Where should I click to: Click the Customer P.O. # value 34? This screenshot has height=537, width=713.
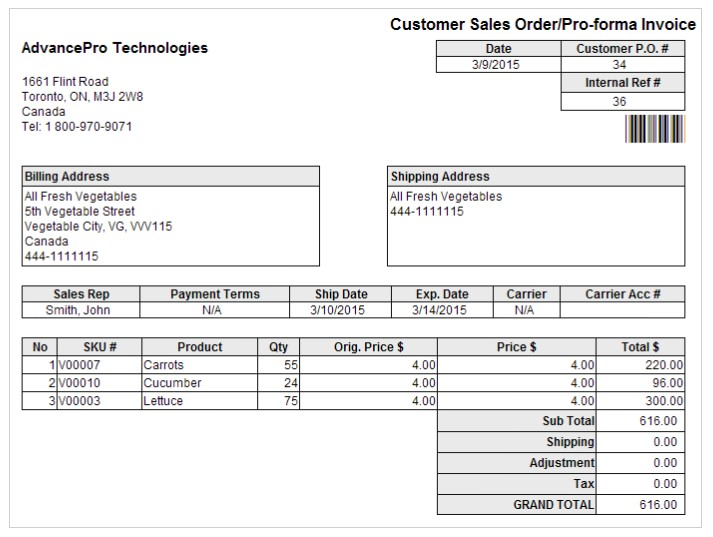(x=620, y=65)
